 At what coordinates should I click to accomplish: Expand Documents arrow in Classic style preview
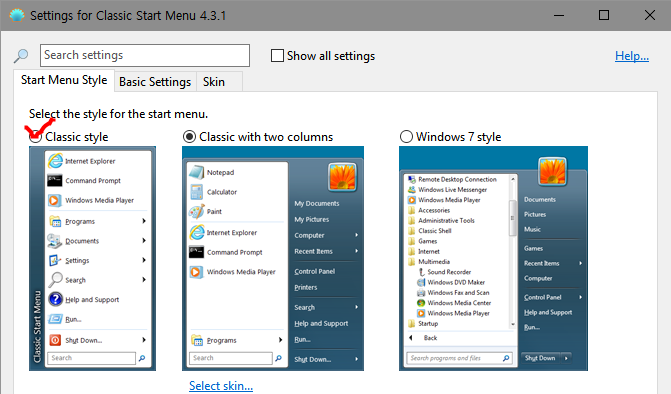(144, 240)
